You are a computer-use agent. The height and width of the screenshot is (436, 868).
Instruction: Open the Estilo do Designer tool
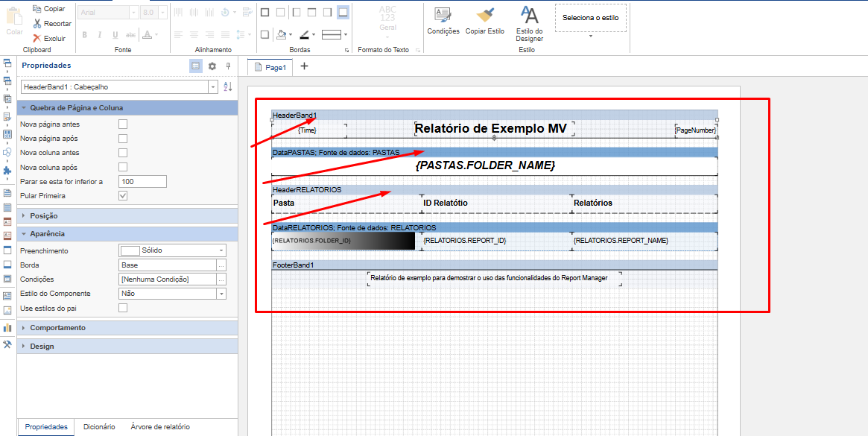point(529,23)
